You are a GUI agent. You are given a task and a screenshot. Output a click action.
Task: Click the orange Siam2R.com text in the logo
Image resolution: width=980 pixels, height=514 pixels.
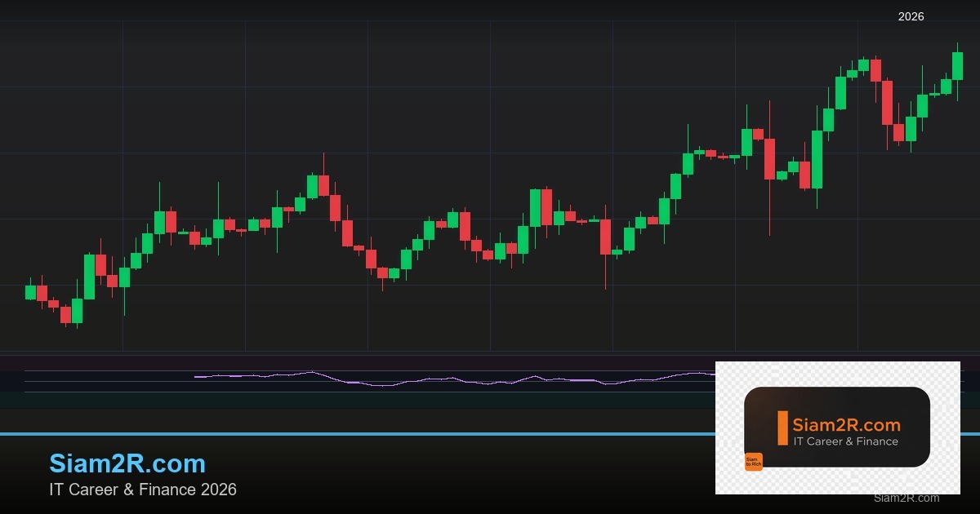(846, 425)
